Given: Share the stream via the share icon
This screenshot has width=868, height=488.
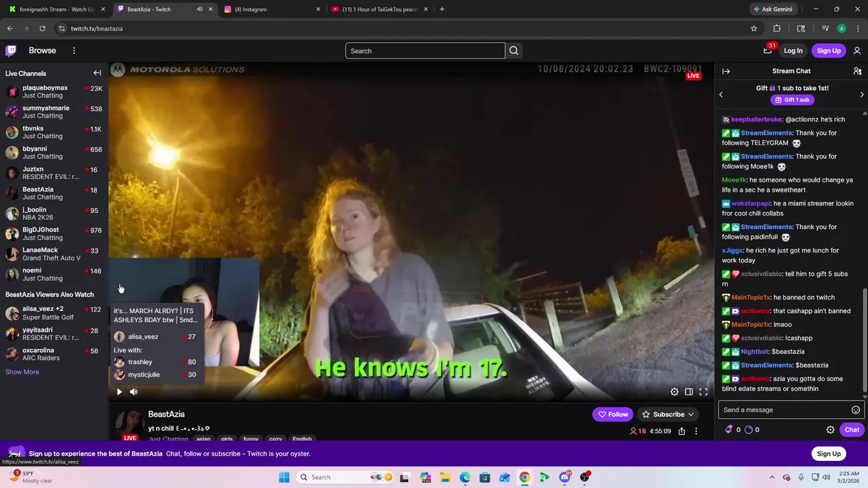Looking at the screenshot, I should [682, 431].
